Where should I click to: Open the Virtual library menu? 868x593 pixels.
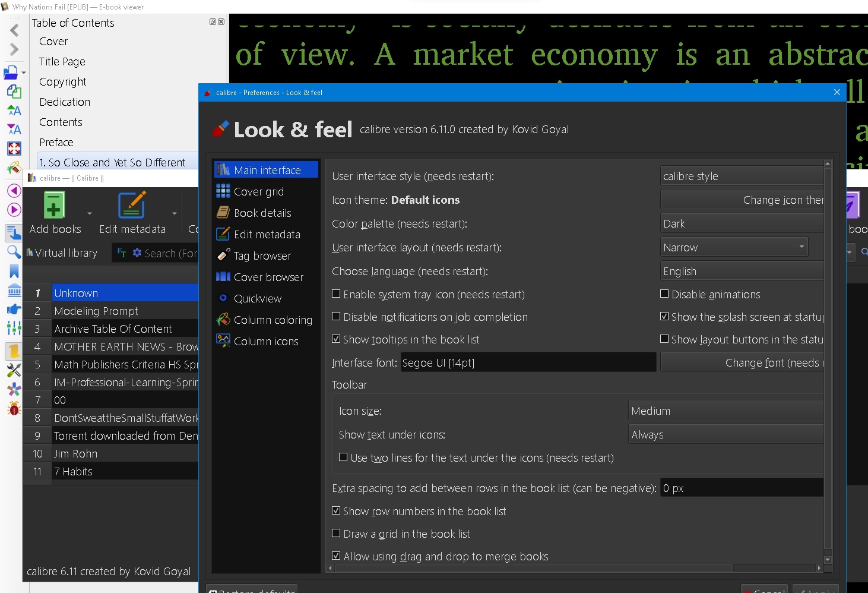pos(62,253)
